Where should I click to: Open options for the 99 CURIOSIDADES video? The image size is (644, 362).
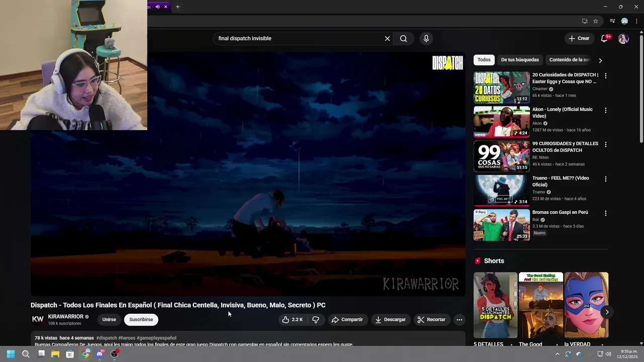click(x=605, y=144)
